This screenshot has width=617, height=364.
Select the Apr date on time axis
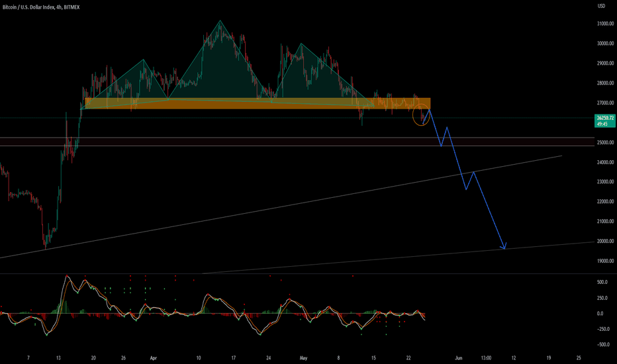point(154,358)
